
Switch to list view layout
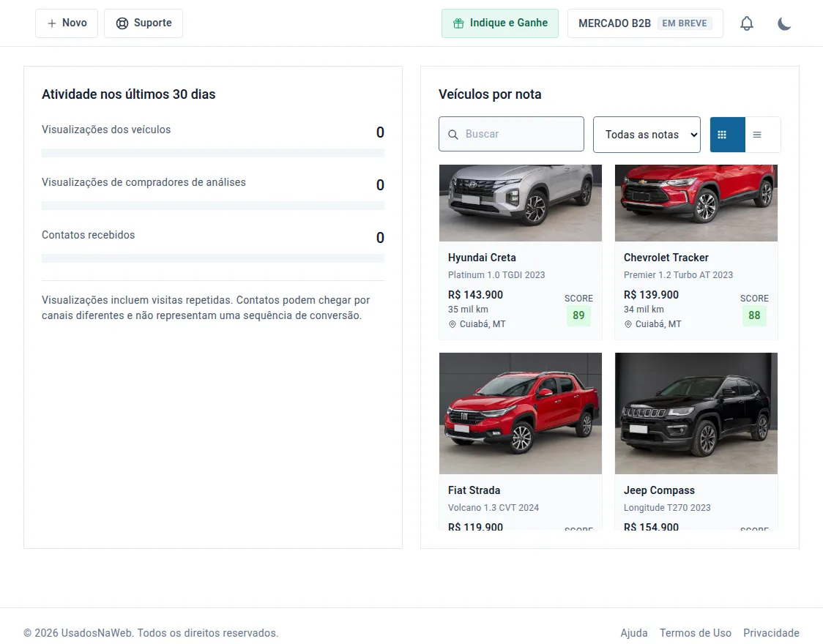(x=763, y=135)
